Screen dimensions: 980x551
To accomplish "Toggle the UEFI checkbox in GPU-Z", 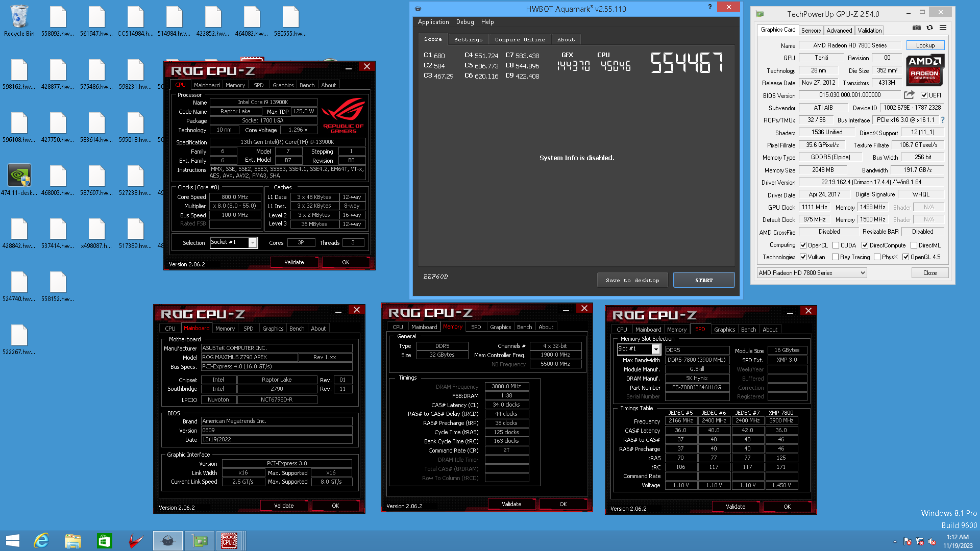I will click(x=924, y=95).
